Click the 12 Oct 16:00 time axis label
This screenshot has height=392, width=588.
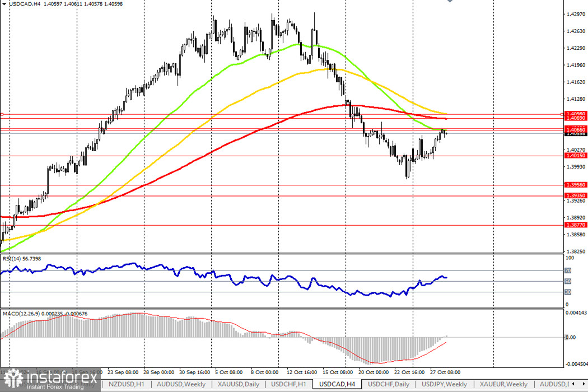(x=302, y=372)
